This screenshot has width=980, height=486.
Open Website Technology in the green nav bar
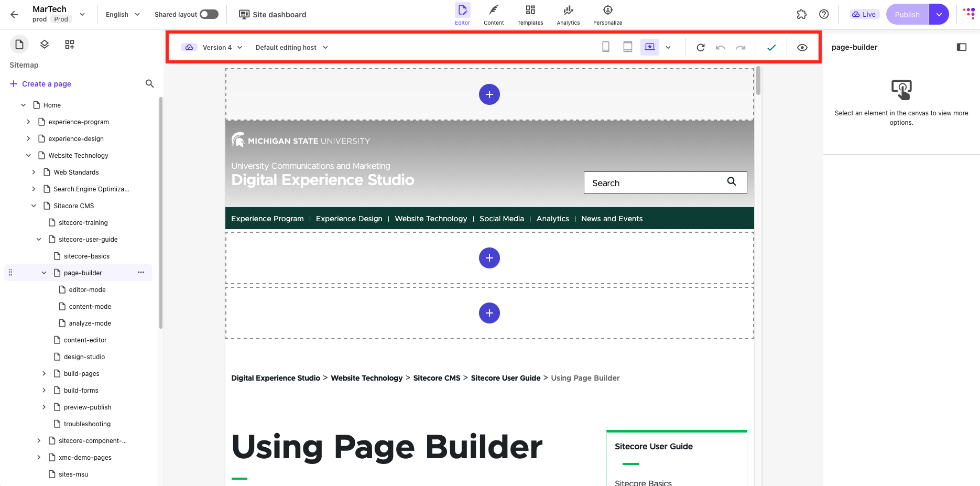431,219
